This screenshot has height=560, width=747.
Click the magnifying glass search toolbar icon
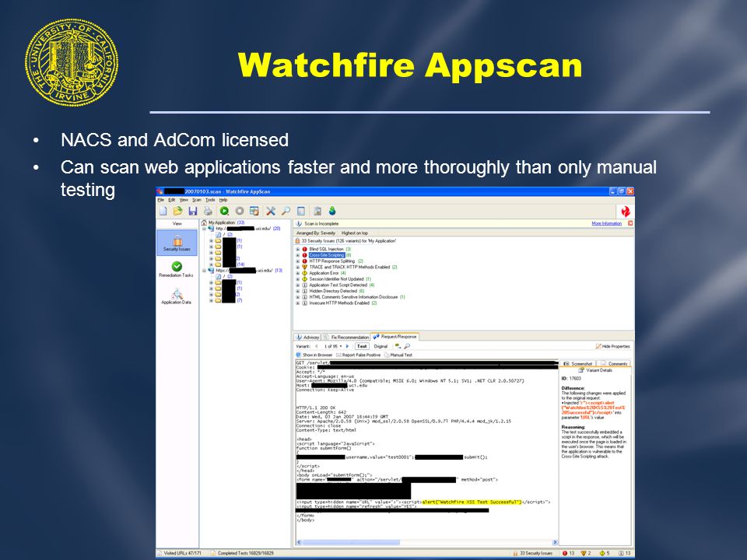coord(286,211)
